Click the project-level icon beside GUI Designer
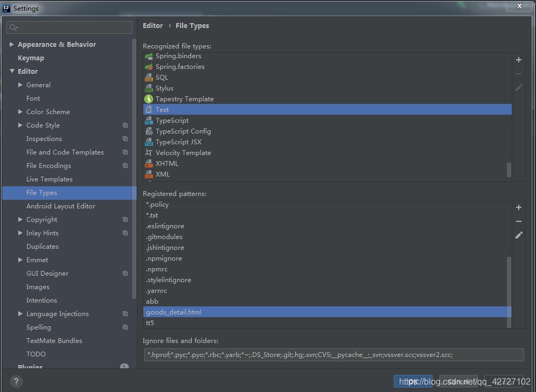This screenshot has width=536, height=392. tap(125, 274)
